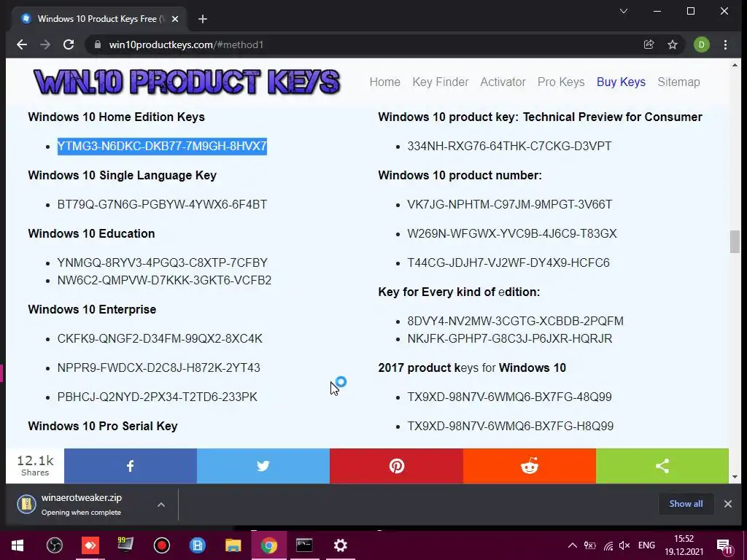This screenshot has height=560, width=747.
Task: Open the clock showing 15:52
Action: [x=684, y=545]
